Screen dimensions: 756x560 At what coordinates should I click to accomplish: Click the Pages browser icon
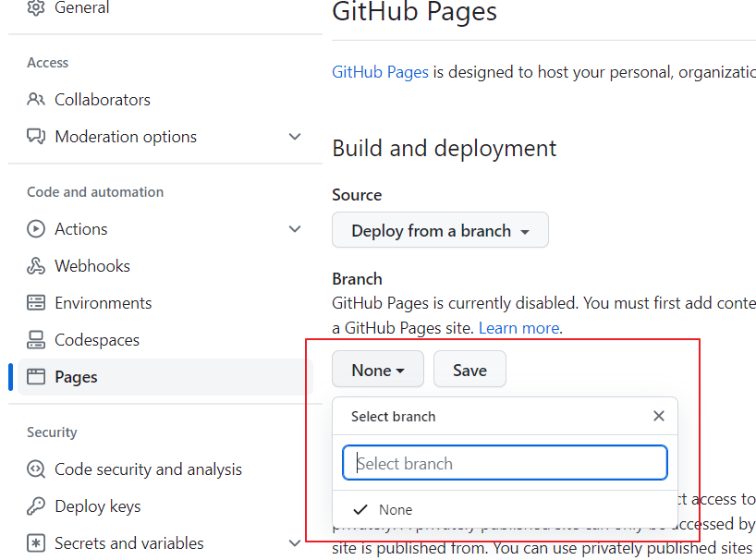[x=36, y=376]
